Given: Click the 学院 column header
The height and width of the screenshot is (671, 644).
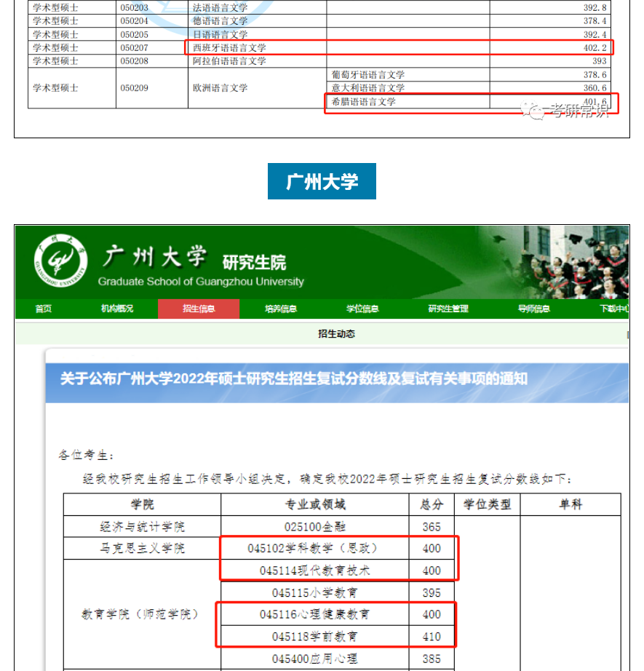Looking at the screenshot, I should coord(142,504).
